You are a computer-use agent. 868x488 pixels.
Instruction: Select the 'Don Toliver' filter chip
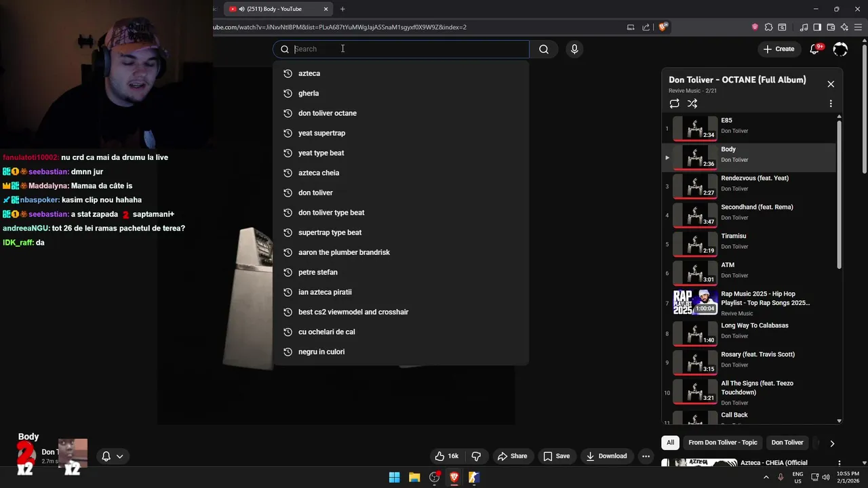[x=787, y=443]
